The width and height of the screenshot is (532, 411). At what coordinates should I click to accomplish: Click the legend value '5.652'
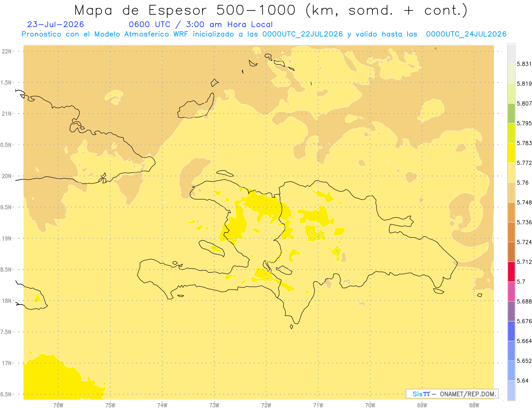524,361
